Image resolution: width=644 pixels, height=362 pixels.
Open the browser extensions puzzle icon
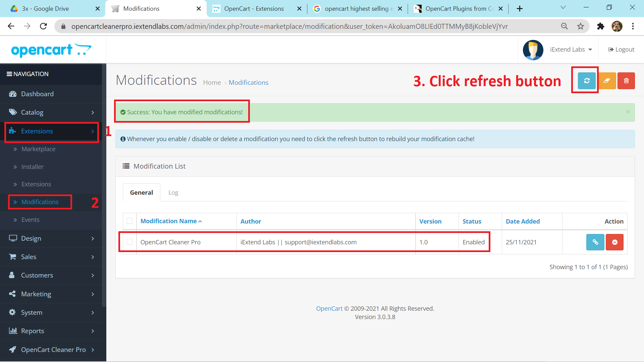coord(600,26)
